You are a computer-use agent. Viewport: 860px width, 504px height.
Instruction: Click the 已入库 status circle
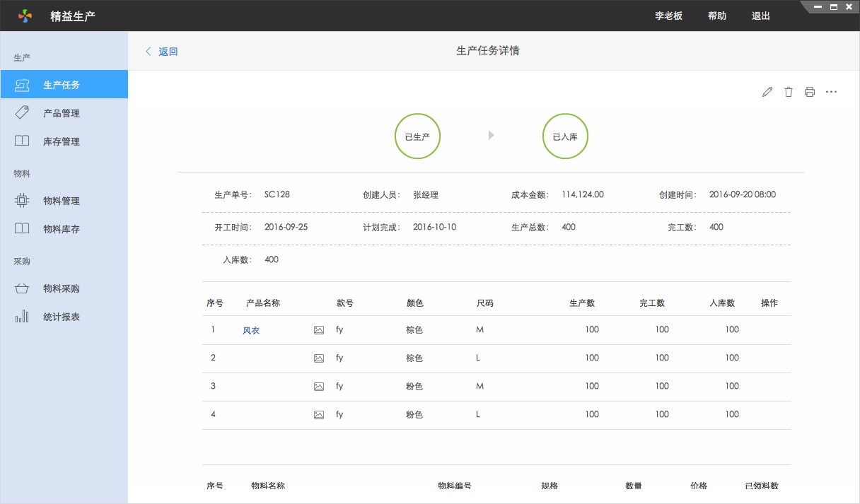565,136
